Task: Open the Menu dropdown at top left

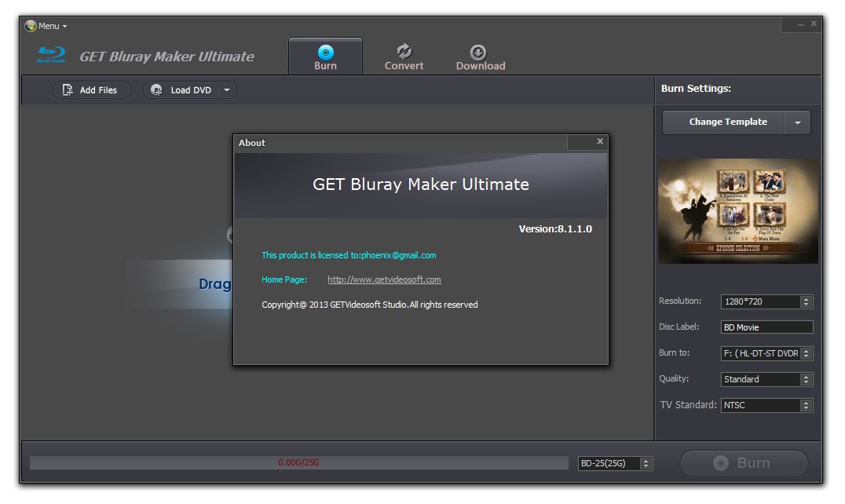Action: coord(46,26)
